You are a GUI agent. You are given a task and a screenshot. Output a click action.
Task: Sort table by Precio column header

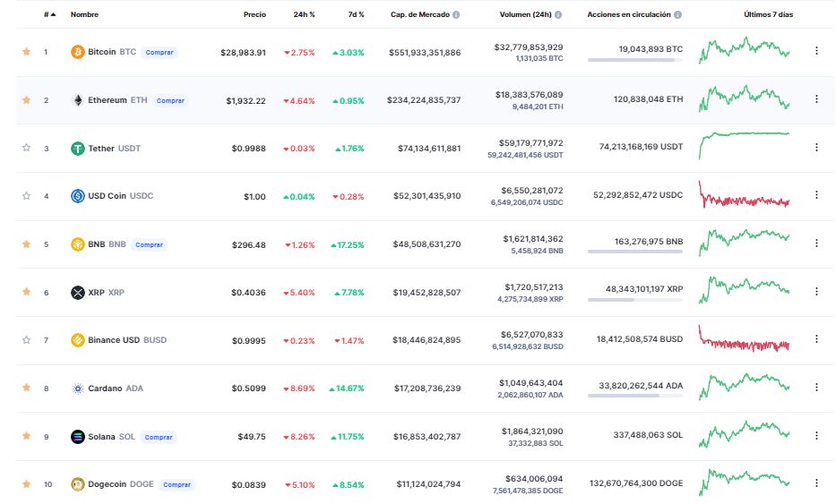click(254, 14)
